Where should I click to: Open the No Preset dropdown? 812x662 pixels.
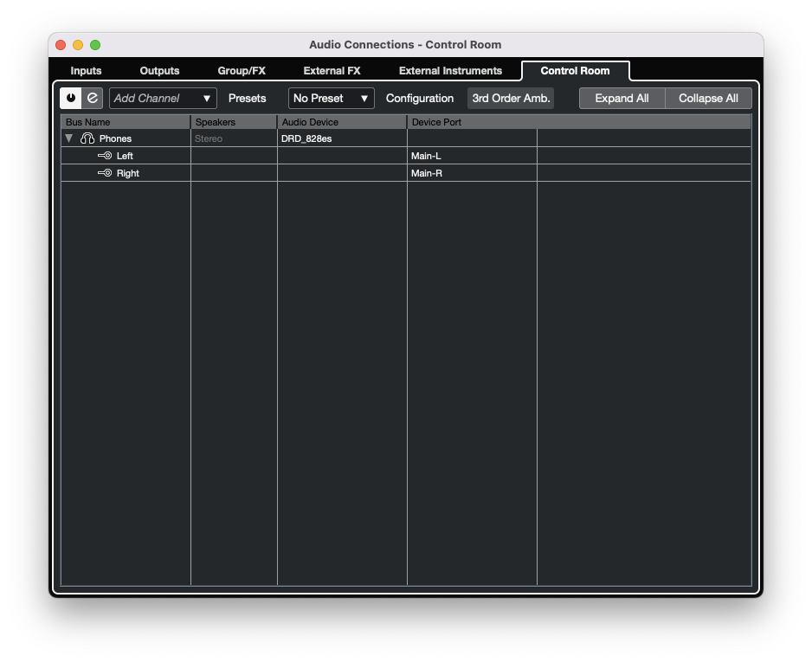(x=330, y=98)
